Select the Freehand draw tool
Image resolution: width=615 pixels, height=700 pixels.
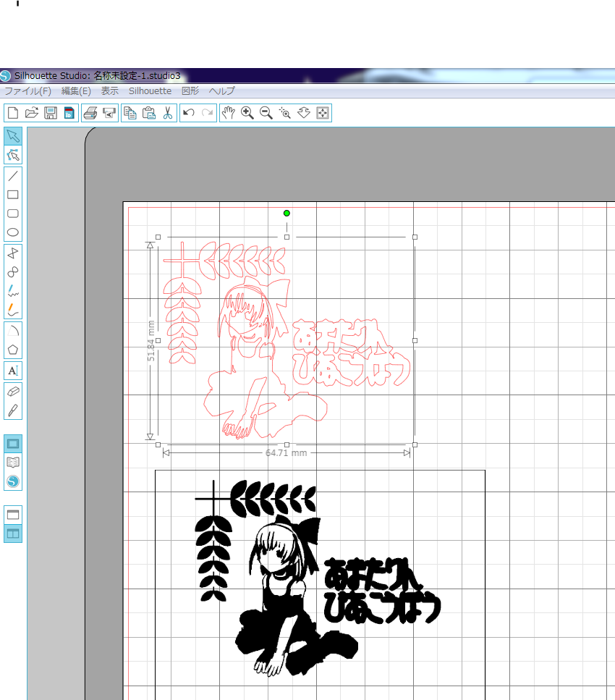13,290
